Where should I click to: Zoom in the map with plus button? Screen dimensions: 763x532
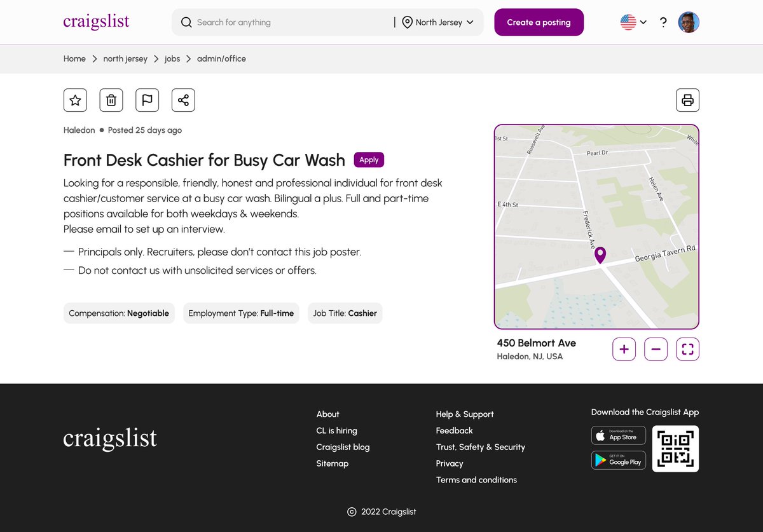[x=624, y=349]
